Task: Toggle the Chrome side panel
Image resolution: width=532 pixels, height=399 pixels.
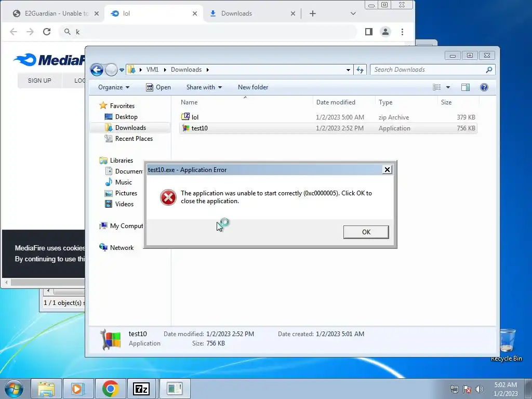Action: (369, 32)
